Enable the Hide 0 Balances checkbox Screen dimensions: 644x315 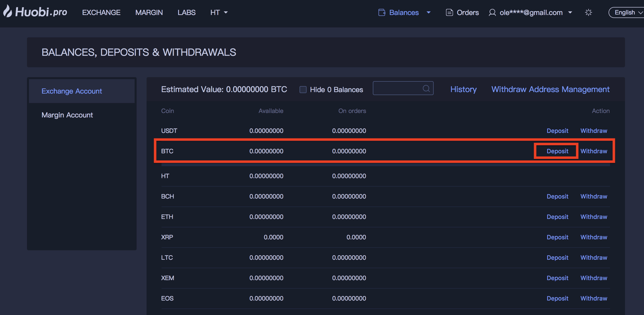pyautogui.click(x=303, y=90)
